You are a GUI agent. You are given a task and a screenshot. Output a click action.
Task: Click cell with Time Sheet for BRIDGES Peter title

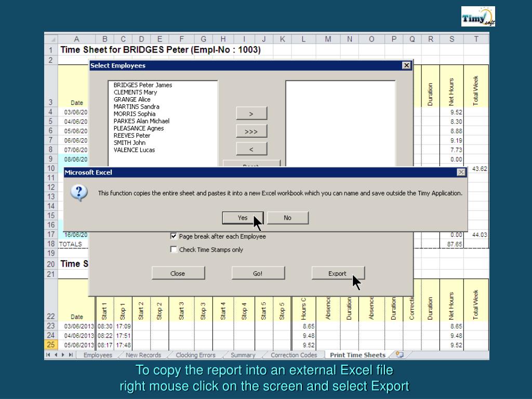pos(161,50)
